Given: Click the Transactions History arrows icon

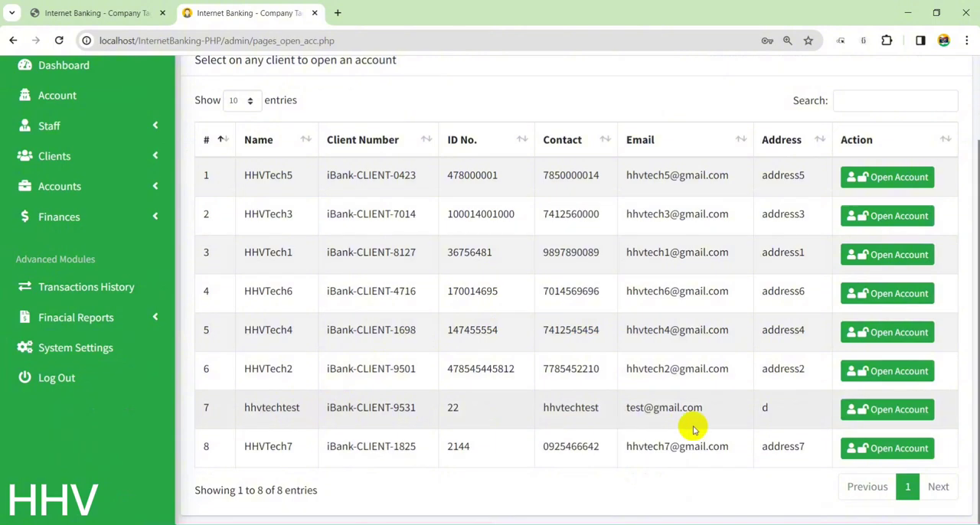Looking at the screenshot, I should [24, 286].
